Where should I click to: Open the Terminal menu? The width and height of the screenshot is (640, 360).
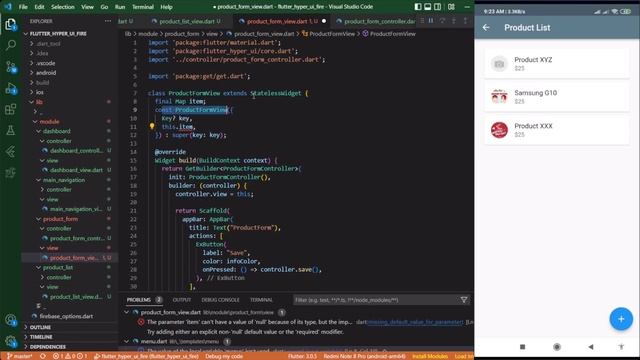[x=142, y=7]
